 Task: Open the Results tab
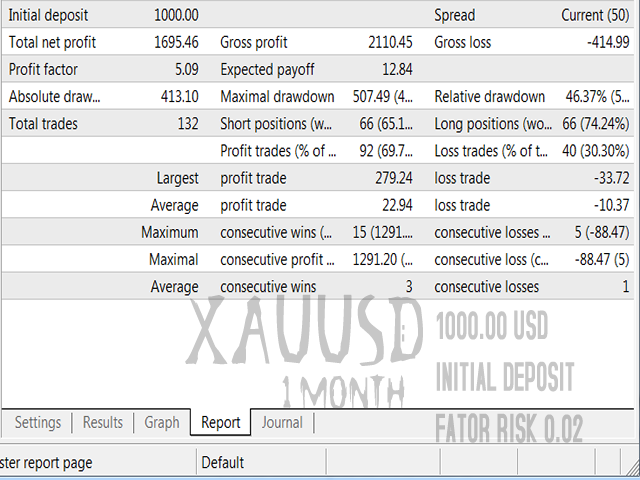103,423
